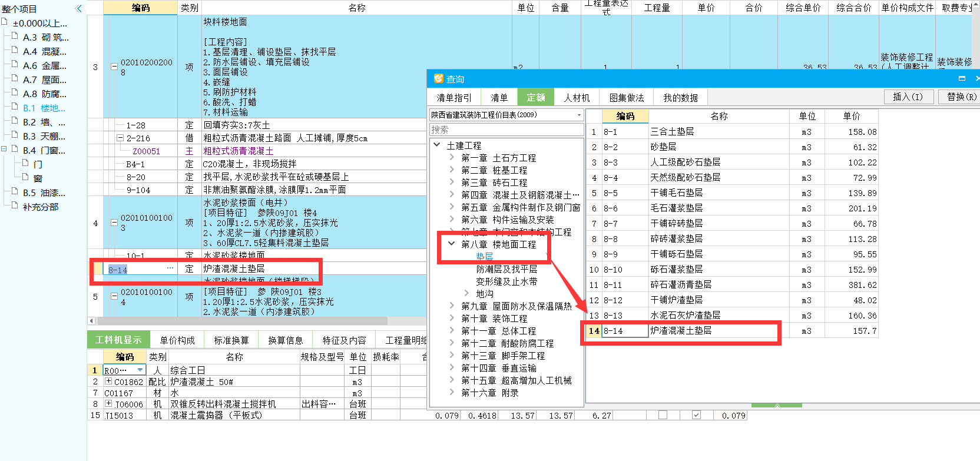Click the page icon beside A.4 混凝
This screenshot has height=461, width=980.
click(15, 50)
